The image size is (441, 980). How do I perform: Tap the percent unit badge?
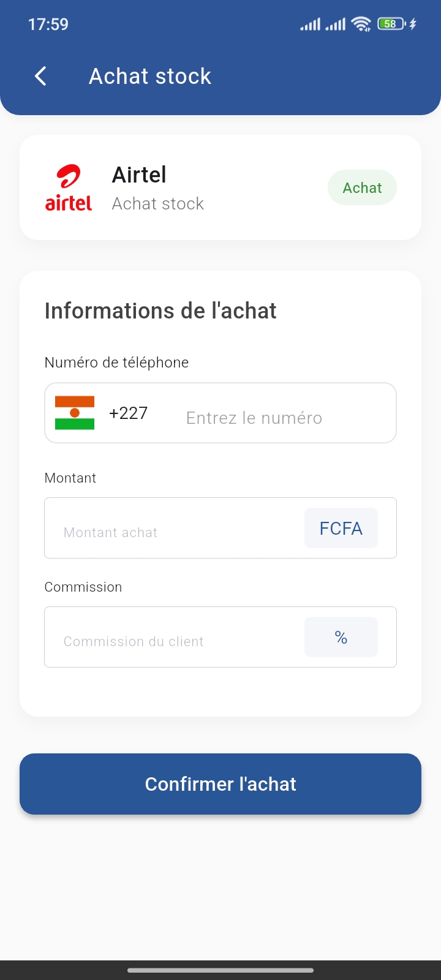click(x=341, y=637)
